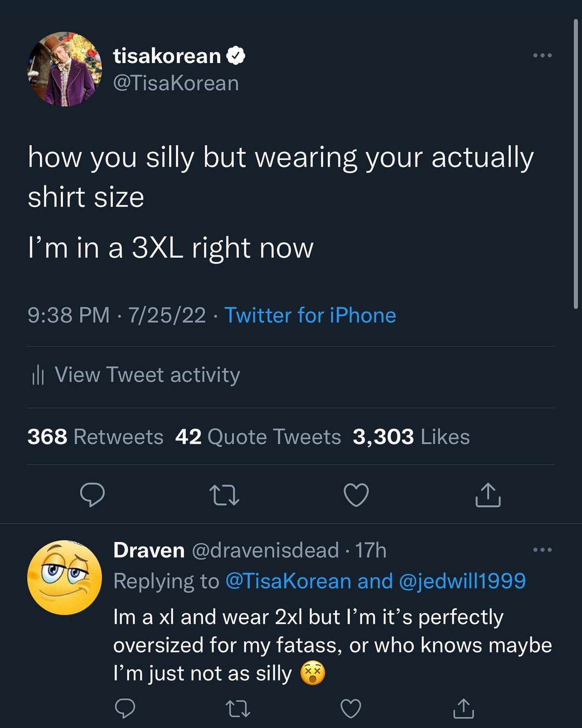View the 42 Quote Tweets list
582x728 pixels.
pos(258,437)
